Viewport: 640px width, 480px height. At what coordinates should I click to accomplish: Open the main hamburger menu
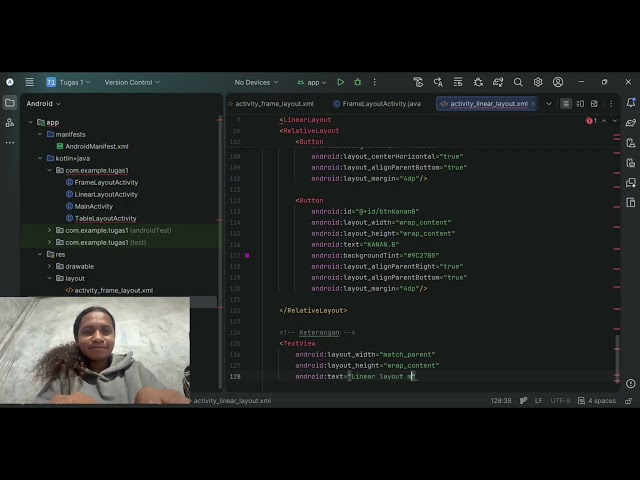coord(29,82)
